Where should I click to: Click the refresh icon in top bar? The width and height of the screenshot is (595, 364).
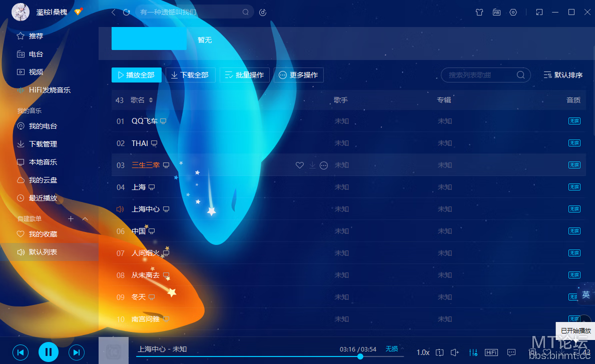point(127,12)
